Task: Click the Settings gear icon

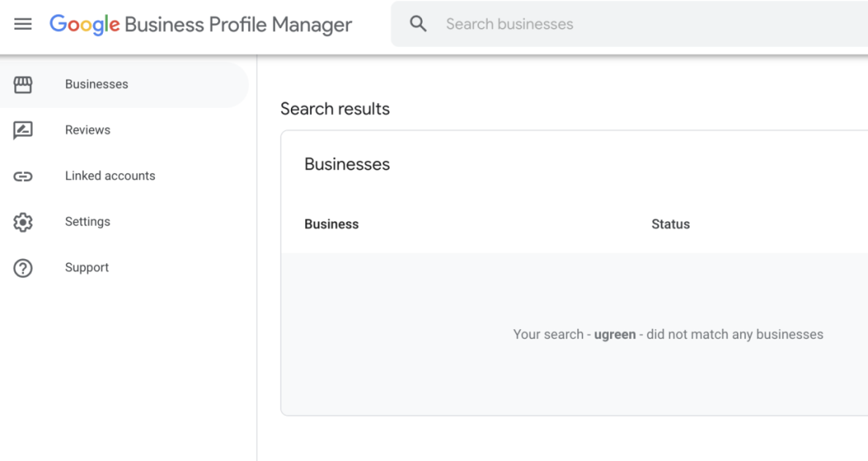Action: coord(23,222)
